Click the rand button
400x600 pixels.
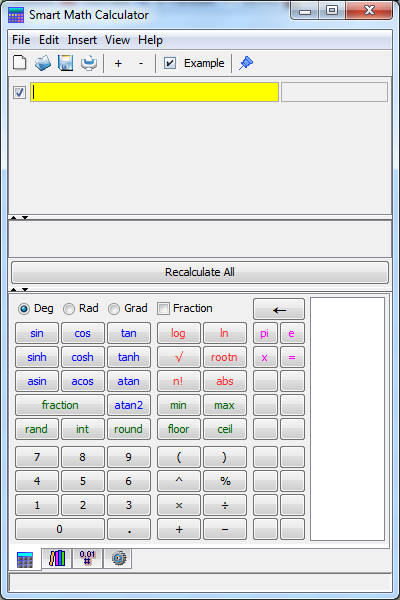point(37,429)
